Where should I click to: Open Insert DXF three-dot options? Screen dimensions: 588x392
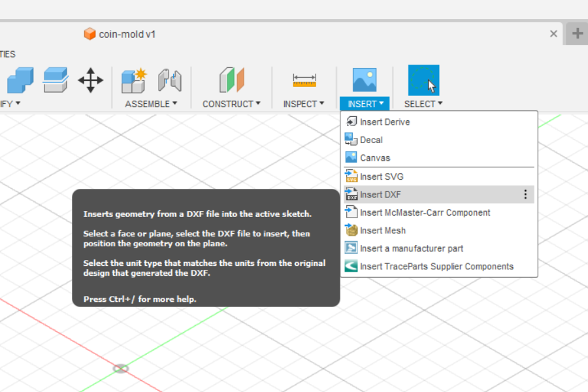[x=525, y=194]
